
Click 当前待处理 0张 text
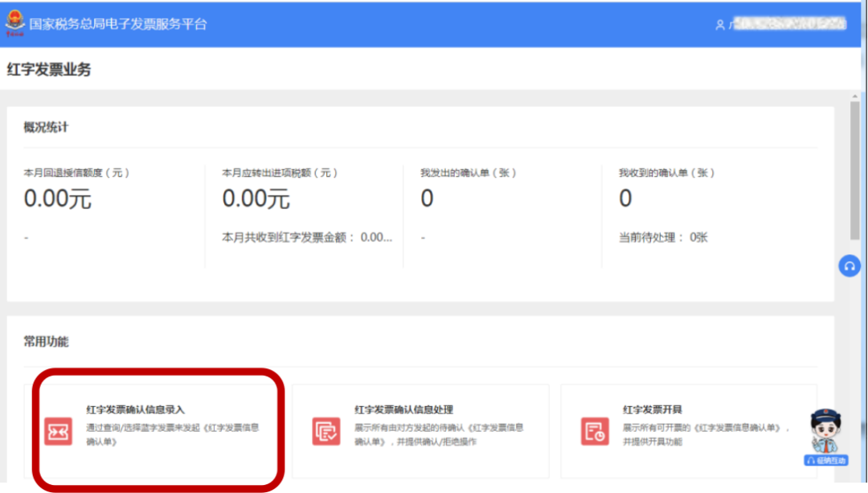(663, 237)
